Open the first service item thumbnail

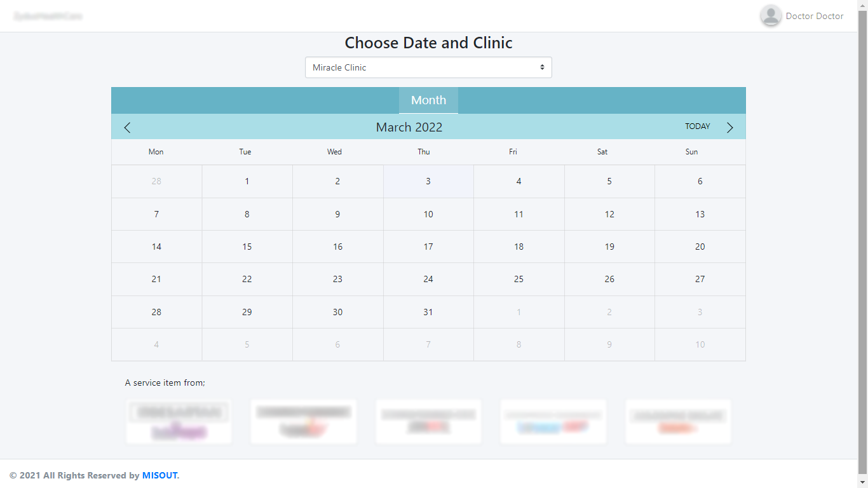pos(179,422)
